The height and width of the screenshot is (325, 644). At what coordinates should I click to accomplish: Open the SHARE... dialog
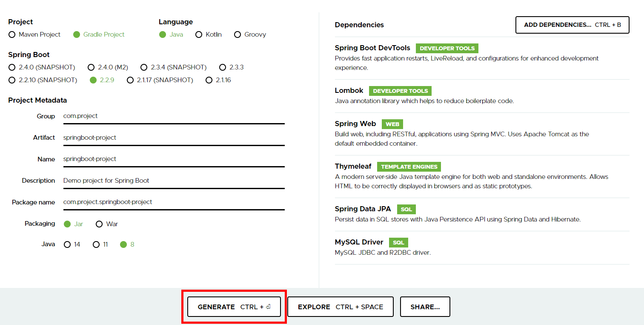[425, 307]
